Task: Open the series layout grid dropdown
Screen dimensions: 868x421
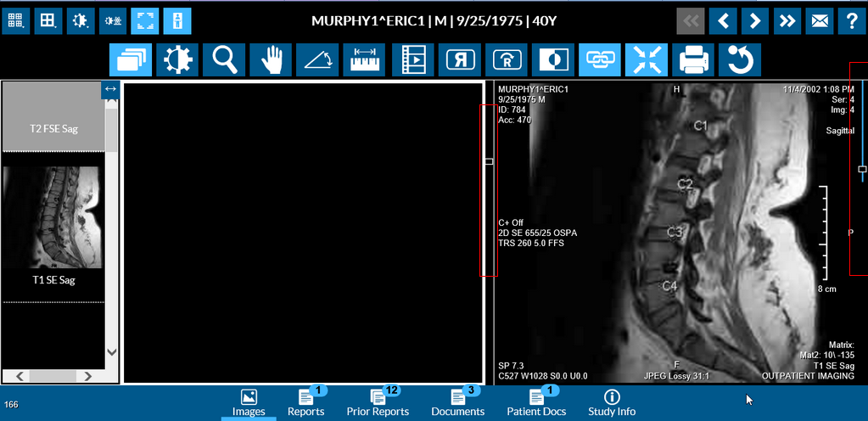Action: pyautogui.click(x=16, y=20)
